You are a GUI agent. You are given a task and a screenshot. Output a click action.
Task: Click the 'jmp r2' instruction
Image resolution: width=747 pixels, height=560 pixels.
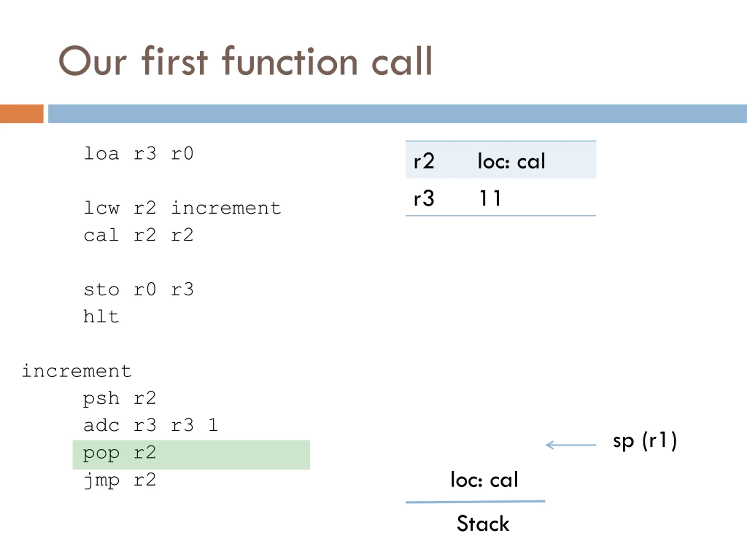(x=120, y=480)
